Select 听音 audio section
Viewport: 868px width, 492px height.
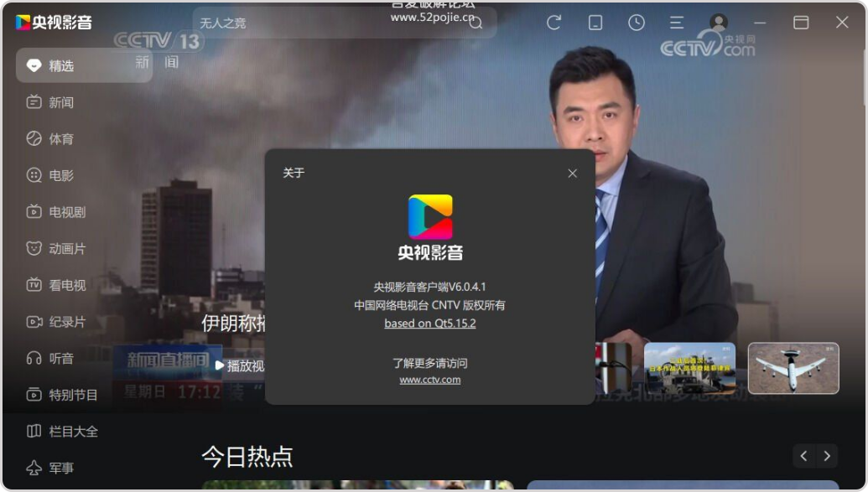61,358
